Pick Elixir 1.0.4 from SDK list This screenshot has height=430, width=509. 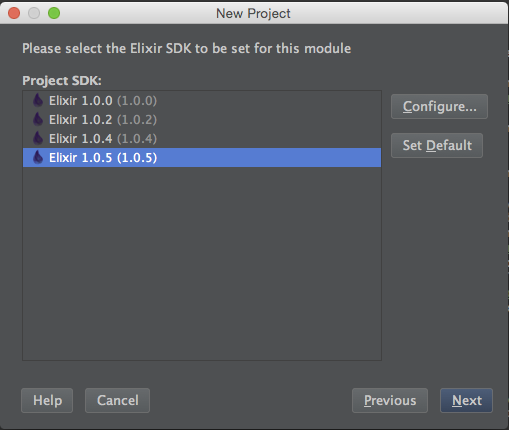click(x=202, y=139)
